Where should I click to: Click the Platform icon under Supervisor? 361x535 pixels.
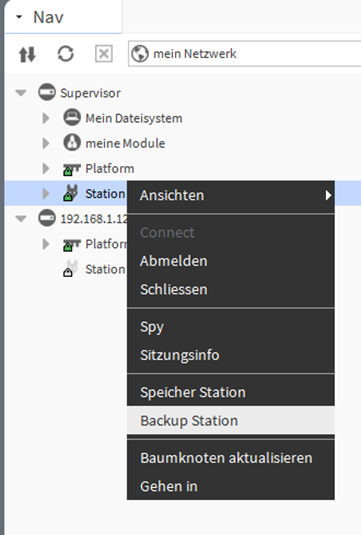(72, 169)
